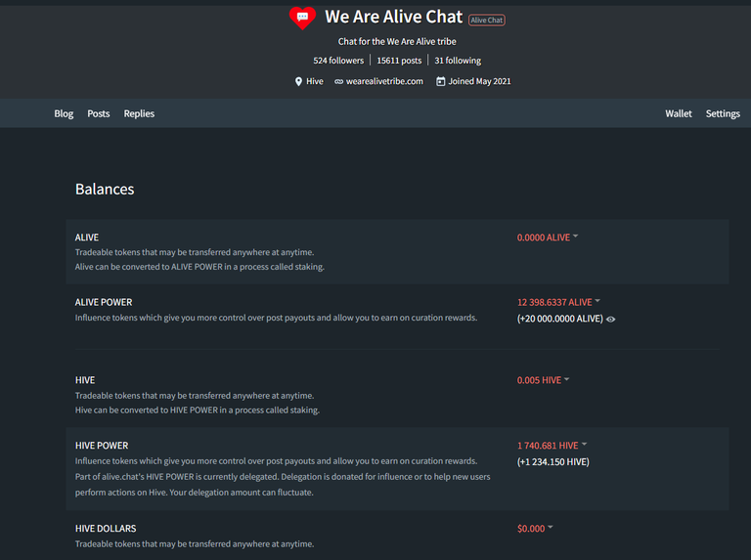Go to the Replies tab
Viewport: 751px width, 560px height.
coord(139,113)
